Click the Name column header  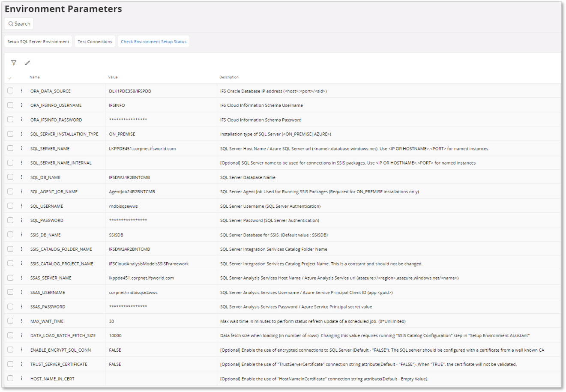pyautogui.click(x=34, y=77)
